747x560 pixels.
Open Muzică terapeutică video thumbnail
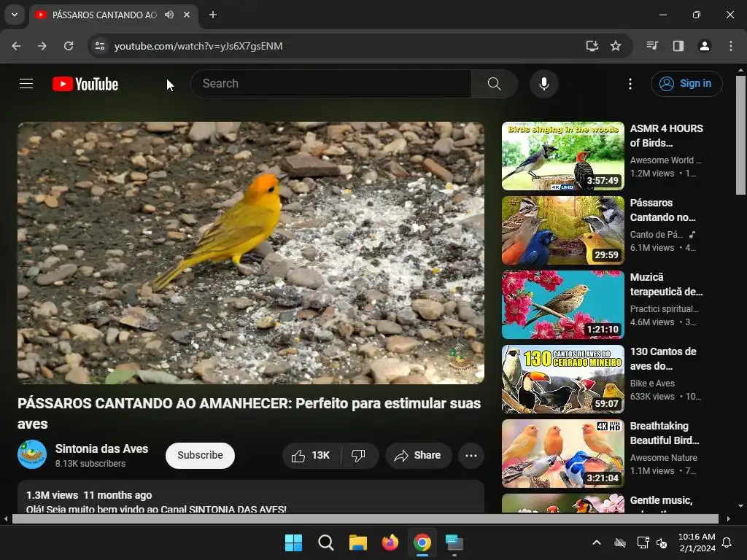coord(562,305)
